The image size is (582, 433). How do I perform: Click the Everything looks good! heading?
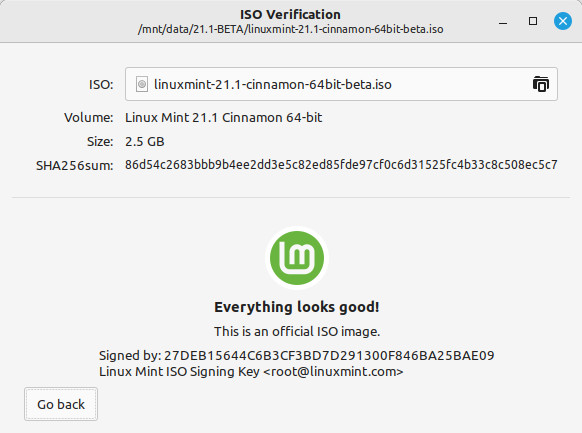click(x=297, y=307)
